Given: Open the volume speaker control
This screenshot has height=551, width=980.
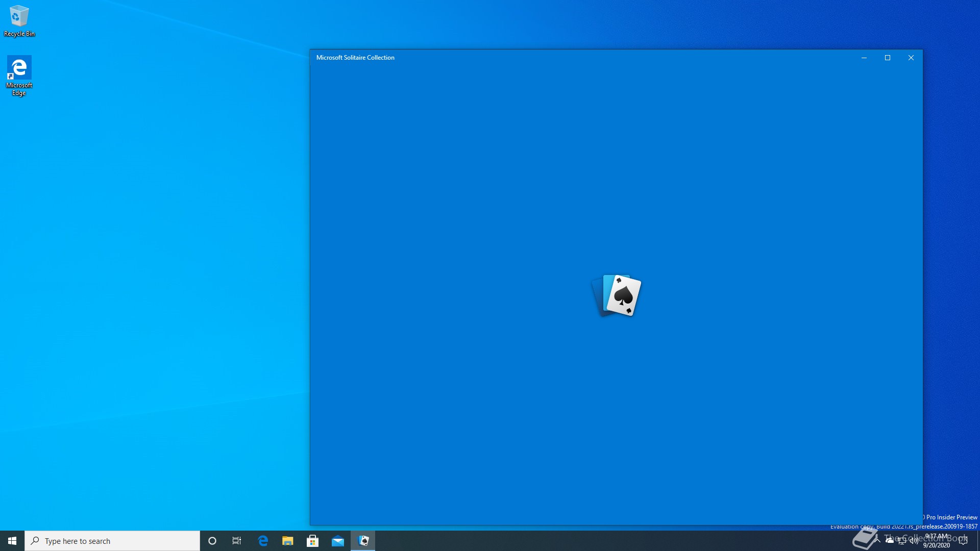Looking at the screenshot, I should coord(914,541).
